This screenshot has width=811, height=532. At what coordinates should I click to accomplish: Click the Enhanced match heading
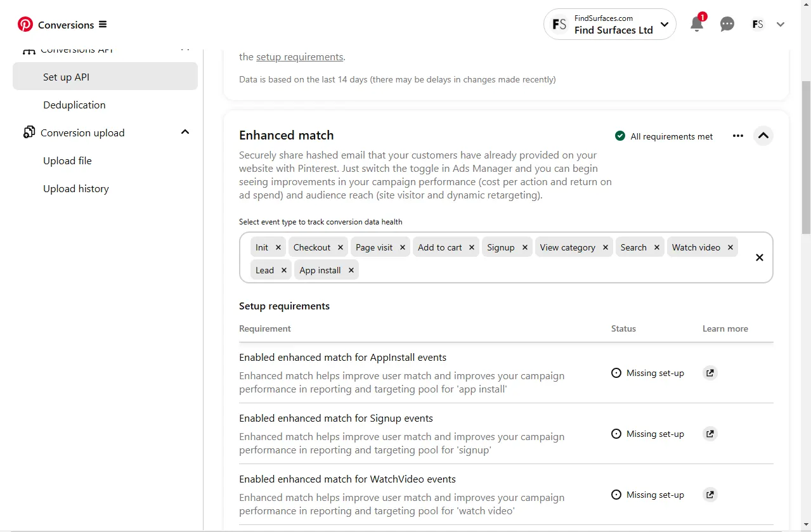286,135
